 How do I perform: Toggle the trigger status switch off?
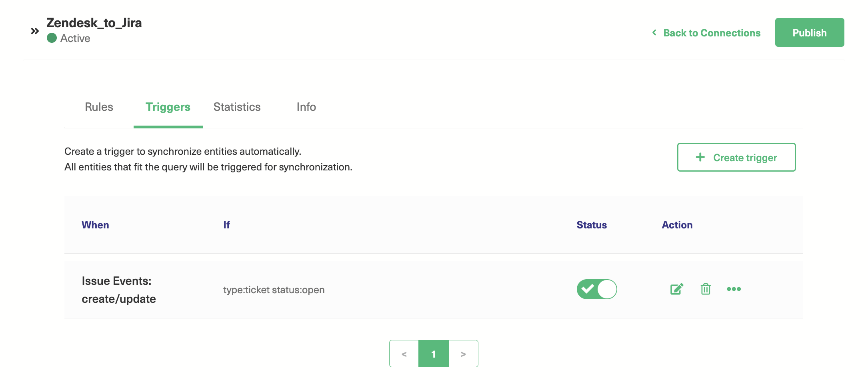tap(596, 289)
